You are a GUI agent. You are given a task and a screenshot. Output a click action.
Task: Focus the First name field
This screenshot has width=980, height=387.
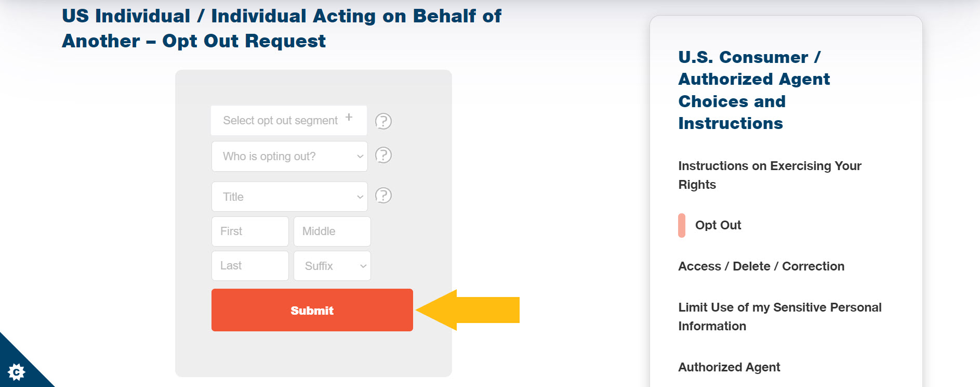(x=250, y=231)
